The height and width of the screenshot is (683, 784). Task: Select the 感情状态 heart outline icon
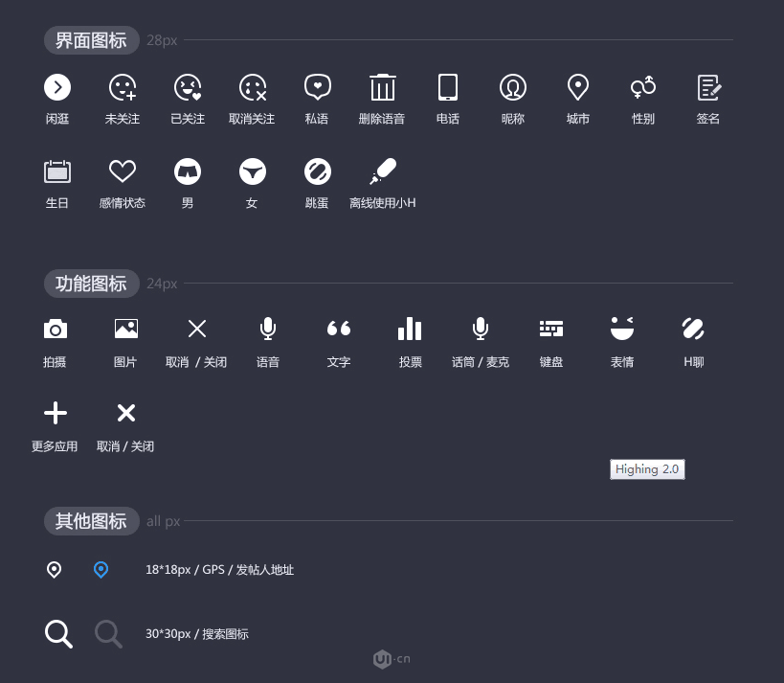pos(123,171)
